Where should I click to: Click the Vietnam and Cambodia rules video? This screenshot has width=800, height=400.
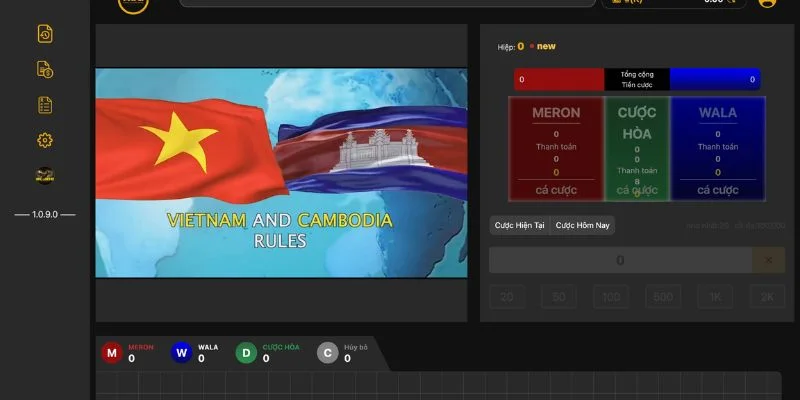click(x=281, y=173)
